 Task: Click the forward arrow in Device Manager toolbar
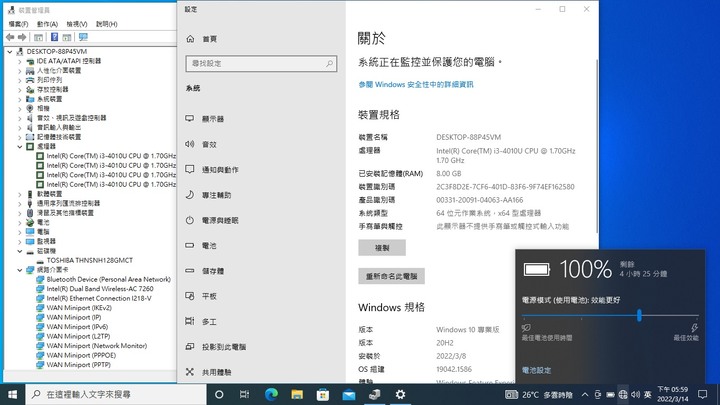(x=22, y=37)
